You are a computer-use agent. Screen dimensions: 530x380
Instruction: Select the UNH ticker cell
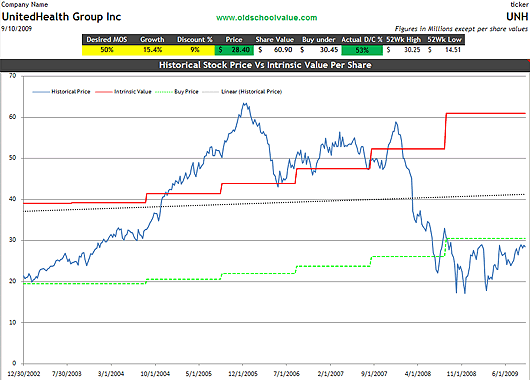tap(517, 17)
